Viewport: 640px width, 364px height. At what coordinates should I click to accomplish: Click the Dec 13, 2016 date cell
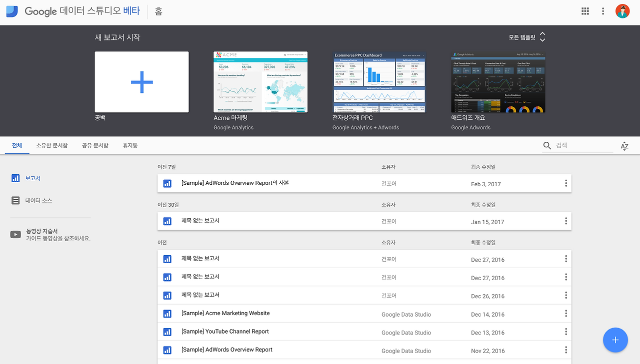(x=487, y=333)
